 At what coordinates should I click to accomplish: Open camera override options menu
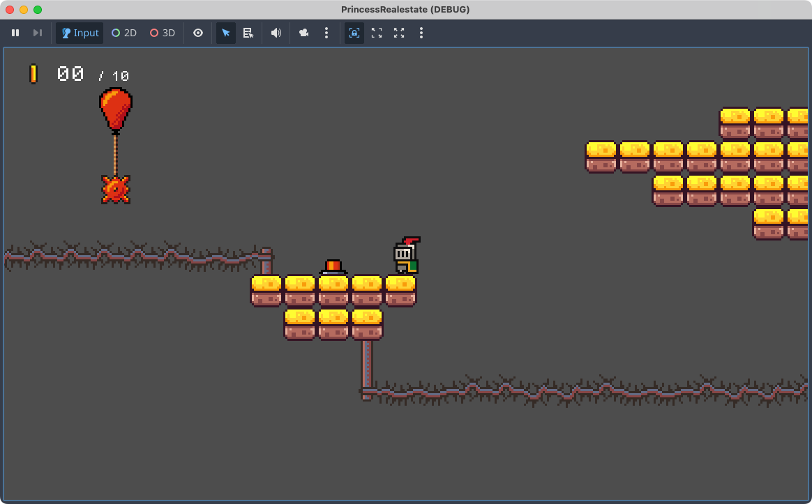[326, 33]
